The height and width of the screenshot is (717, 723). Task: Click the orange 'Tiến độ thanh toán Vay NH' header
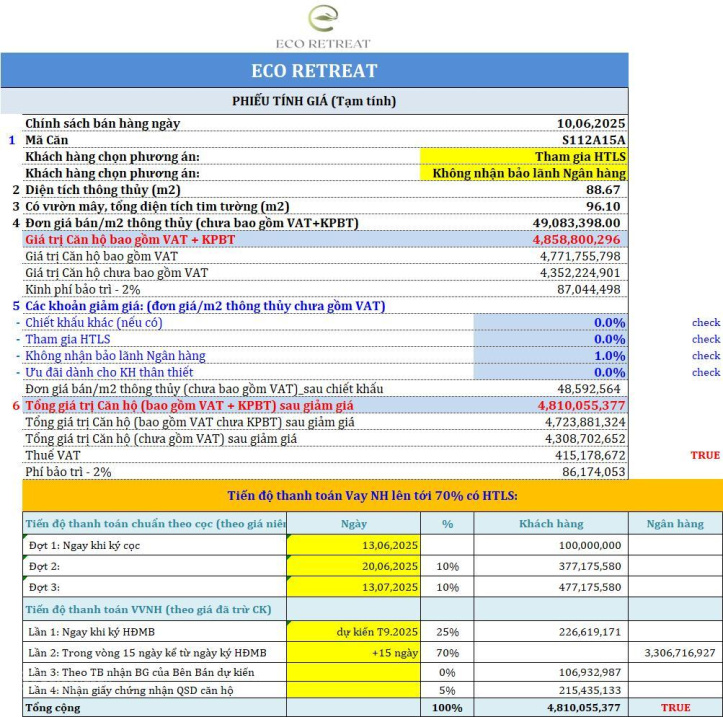point(372,497)
